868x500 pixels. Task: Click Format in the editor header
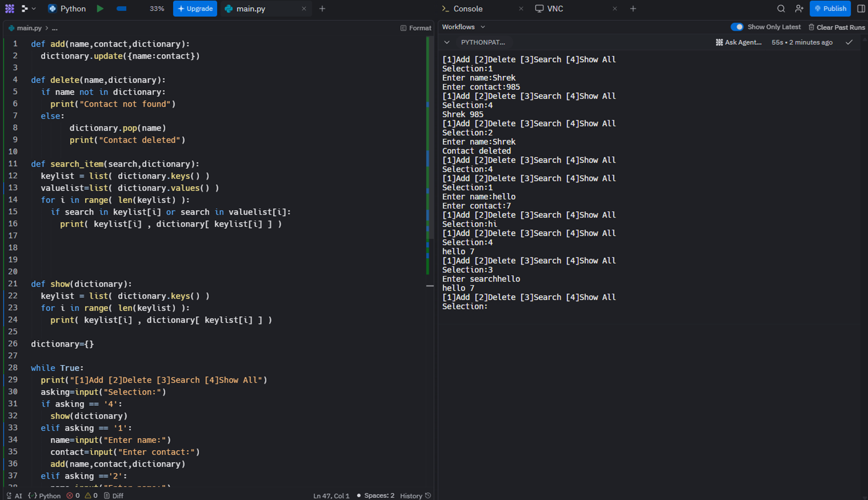click(415, 28)
